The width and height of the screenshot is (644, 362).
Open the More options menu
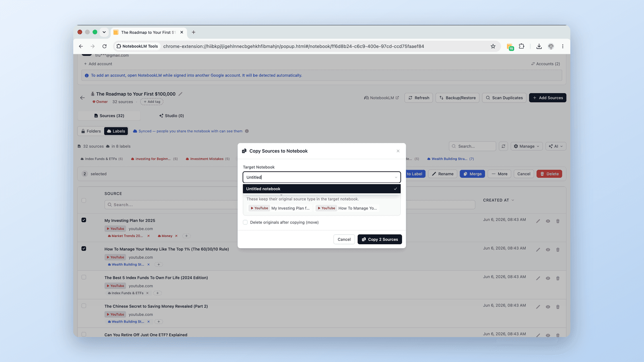click(x=500, y=174)
